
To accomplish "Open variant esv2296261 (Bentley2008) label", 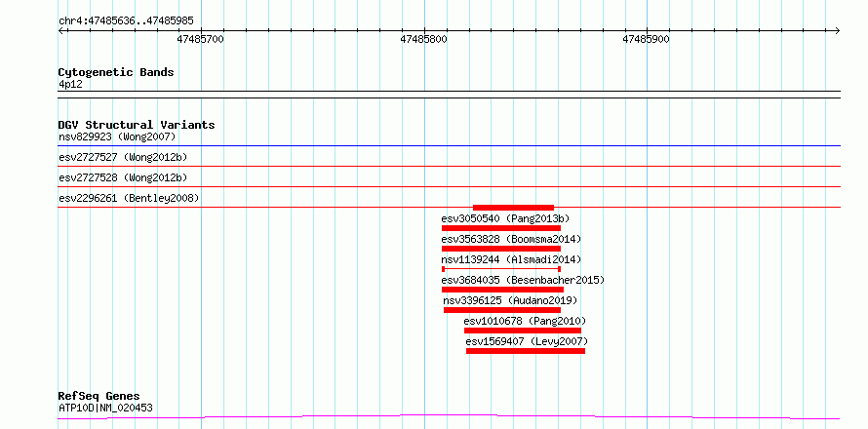I will coord(129,198).
